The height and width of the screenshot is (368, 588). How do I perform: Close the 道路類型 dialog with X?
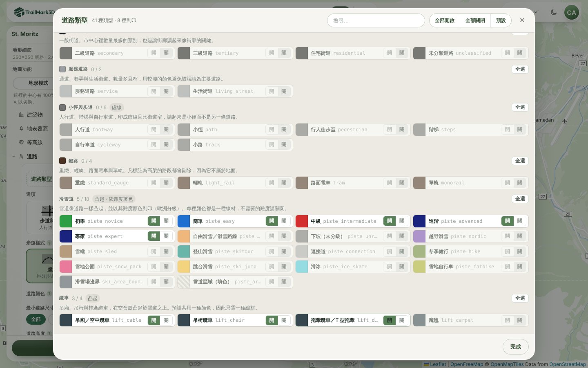click(x=522, y=20)
